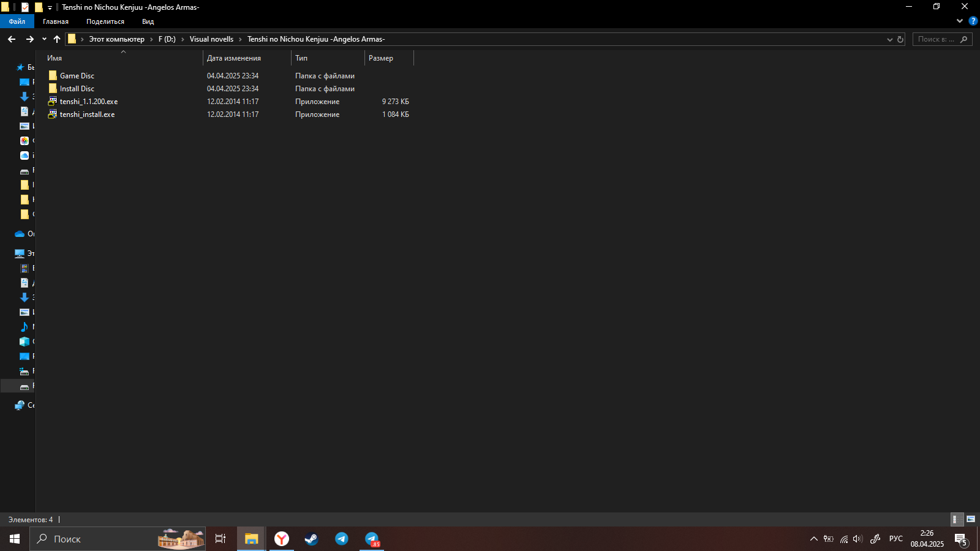Go forward with the Forward arrow
The height and width of the screenshot is (551, 980).
29,39
